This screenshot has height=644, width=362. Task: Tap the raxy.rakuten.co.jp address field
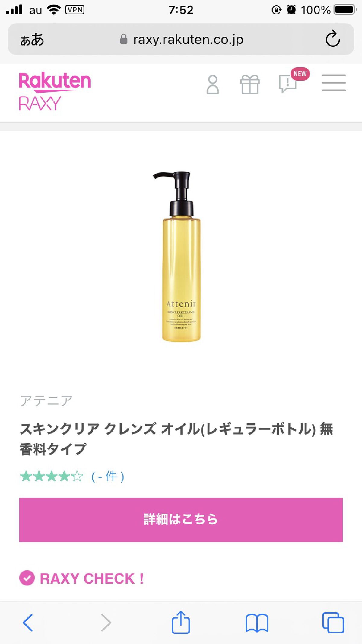point(181,39)
